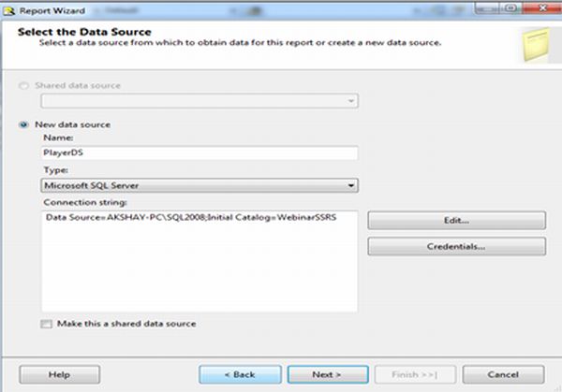Choose the New data source option

pyautogui.click(x=25, y=124)
